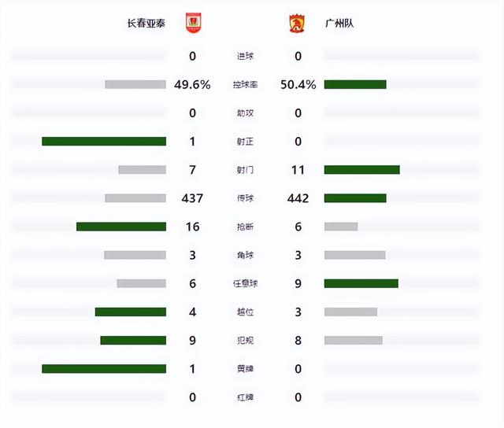Click the Changchun Yatai team crest
The image size is (504, 428).
coord(194,23)
